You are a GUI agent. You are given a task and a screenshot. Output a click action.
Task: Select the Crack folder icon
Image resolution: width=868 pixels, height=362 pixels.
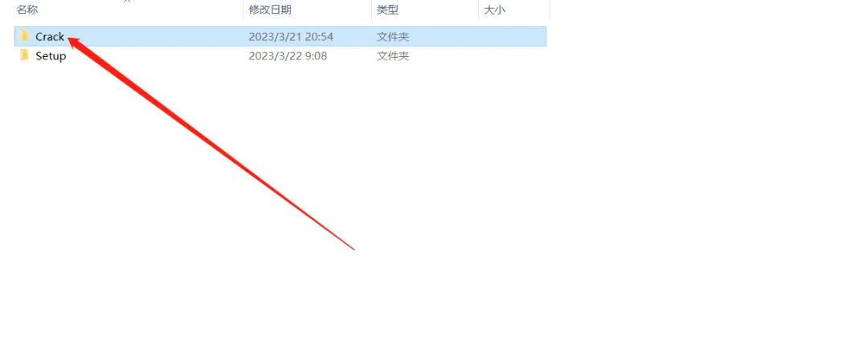point(24,36)
